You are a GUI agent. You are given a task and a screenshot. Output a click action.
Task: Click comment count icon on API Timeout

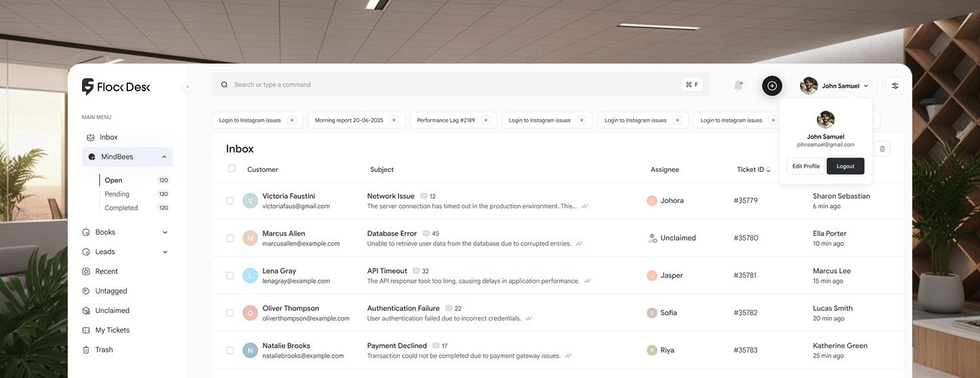pos(416,270)
